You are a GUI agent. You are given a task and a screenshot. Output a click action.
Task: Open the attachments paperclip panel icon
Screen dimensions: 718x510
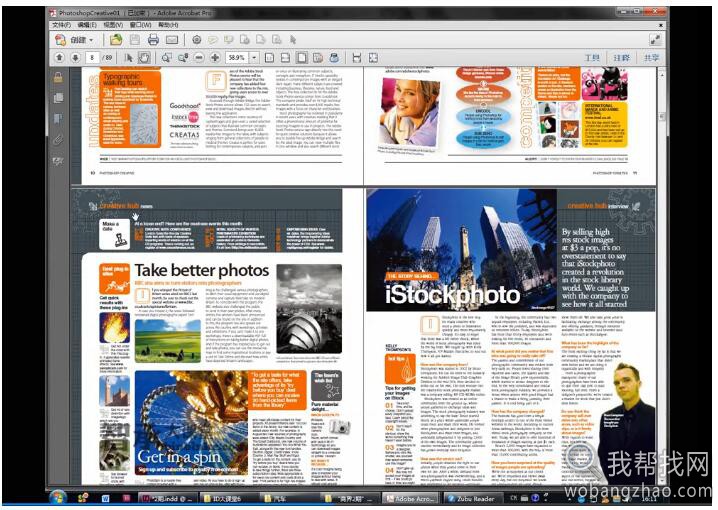coord(58,140)
